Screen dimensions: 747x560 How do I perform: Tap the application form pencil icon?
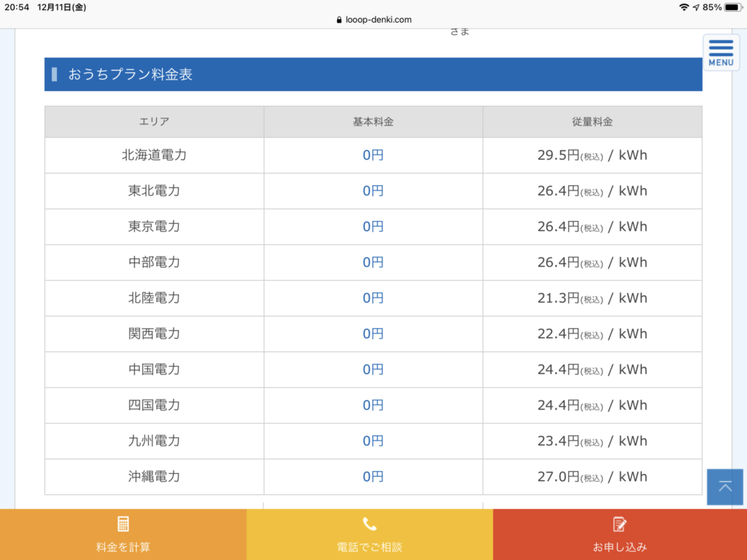pos(619,524)
